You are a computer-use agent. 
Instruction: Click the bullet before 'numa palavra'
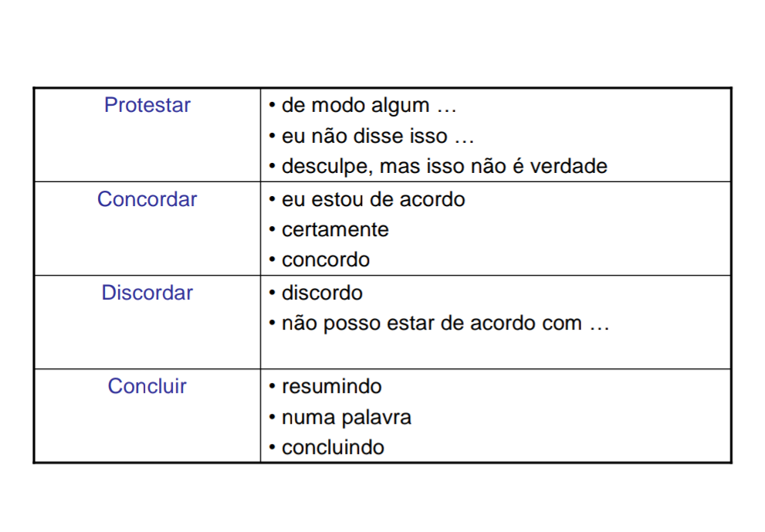[x=272, y=417]
